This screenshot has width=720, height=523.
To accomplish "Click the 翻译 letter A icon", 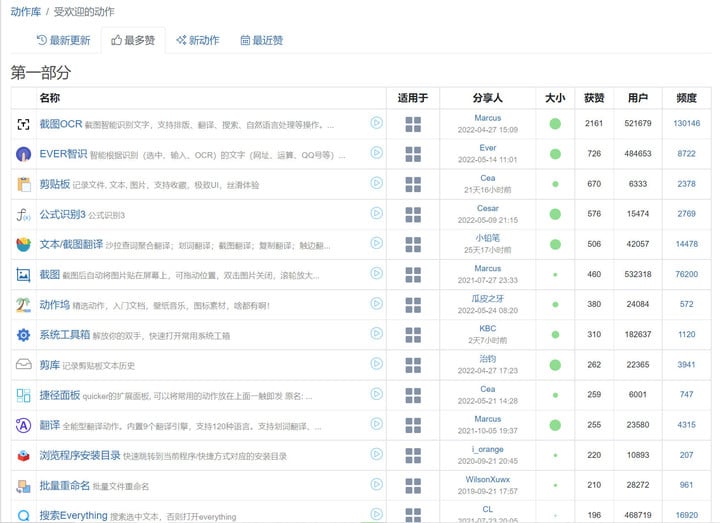I will pyautogui.click(x=23, y=425).
